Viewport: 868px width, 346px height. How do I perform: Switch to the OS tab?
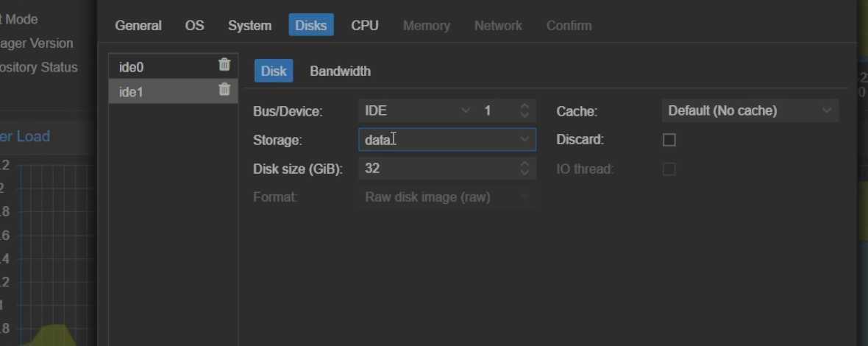click(194, 26)
